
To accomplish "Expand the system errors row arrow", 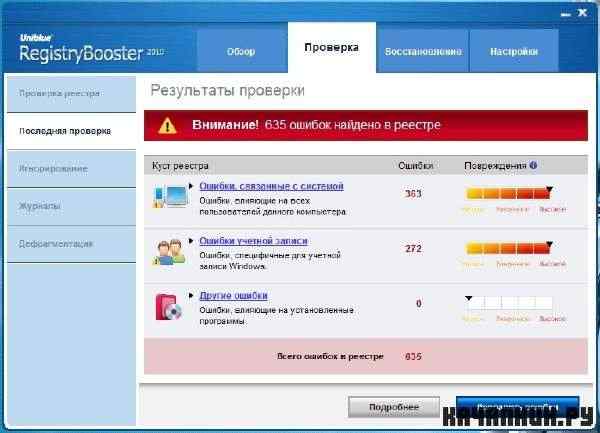I will (191, 186).
